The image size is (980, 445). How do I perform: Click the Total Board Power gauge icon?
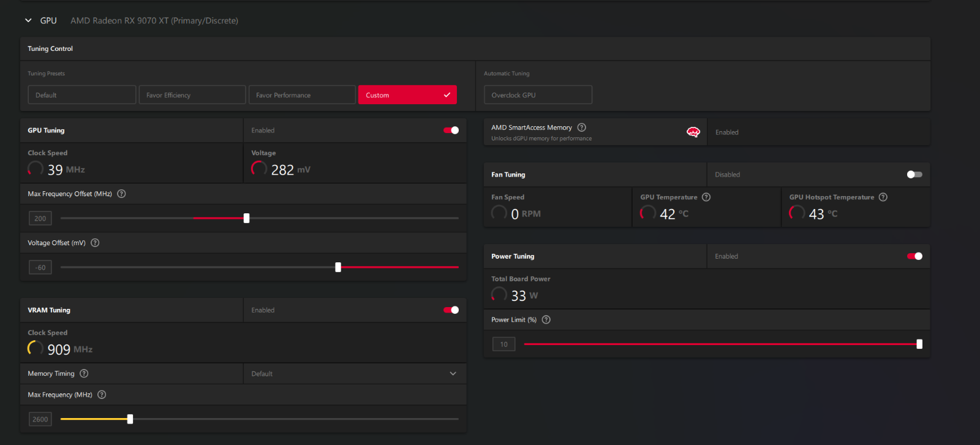click(x=499, y=295)
